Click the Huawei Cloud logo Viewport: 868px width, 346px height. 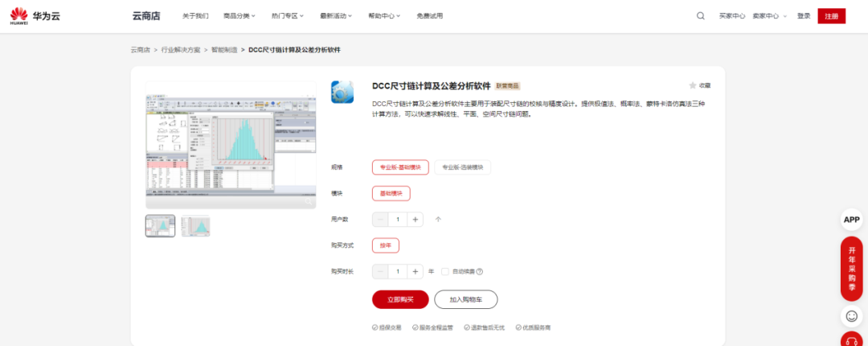coord(35,16)
